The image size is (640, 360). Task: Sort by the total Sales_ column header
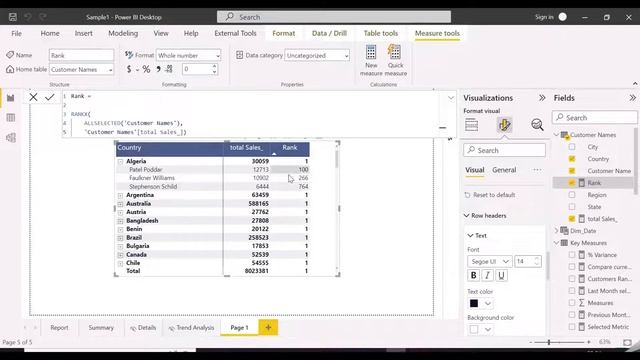pyautogui.click(x=246, y=147)
